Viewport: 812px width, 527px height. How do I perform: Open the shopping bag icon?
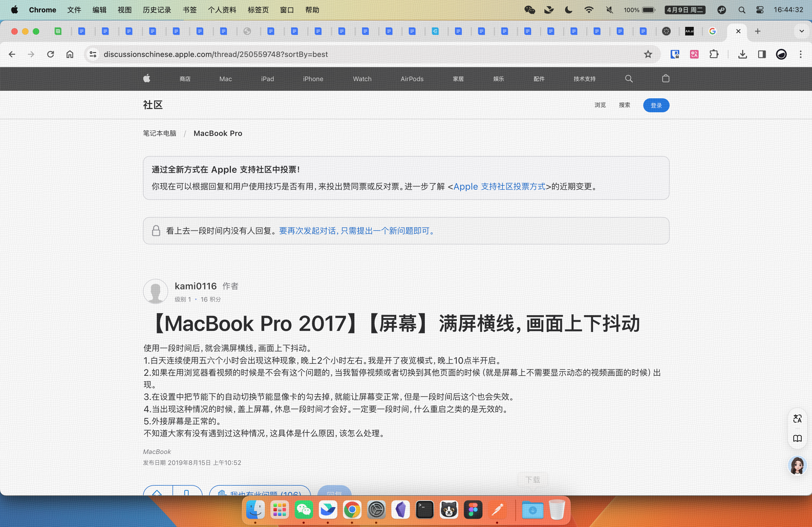(x=665, y=79)
